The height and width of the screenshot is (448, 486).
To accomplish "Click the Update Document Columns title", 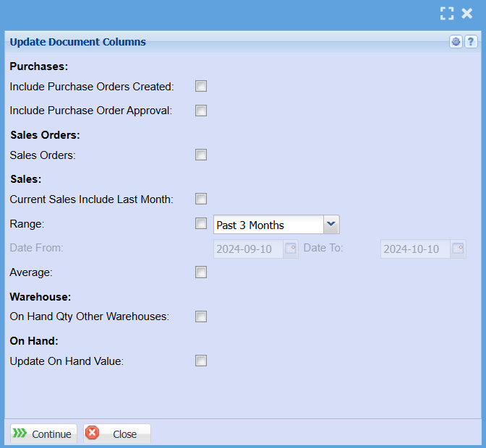I will [x=78, y=42].
